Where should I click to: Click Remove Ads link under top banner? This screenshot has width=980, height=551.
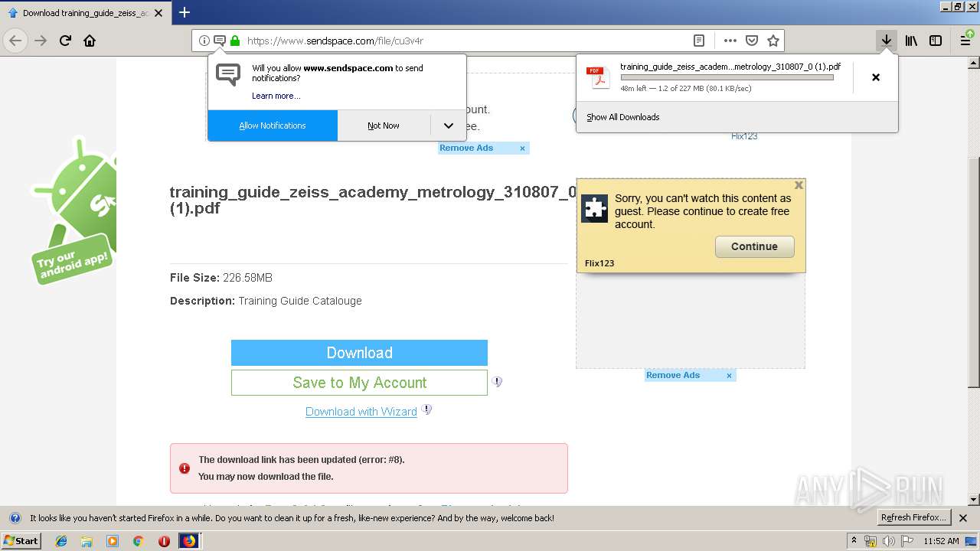(466, 148)
